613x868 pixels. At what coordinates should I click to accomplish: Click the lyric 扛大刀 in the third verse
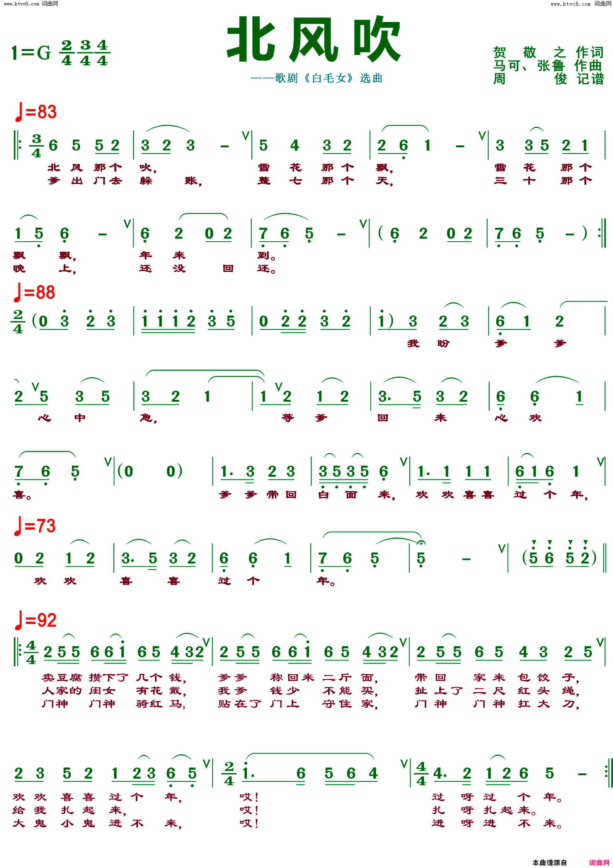click(546, 704)
